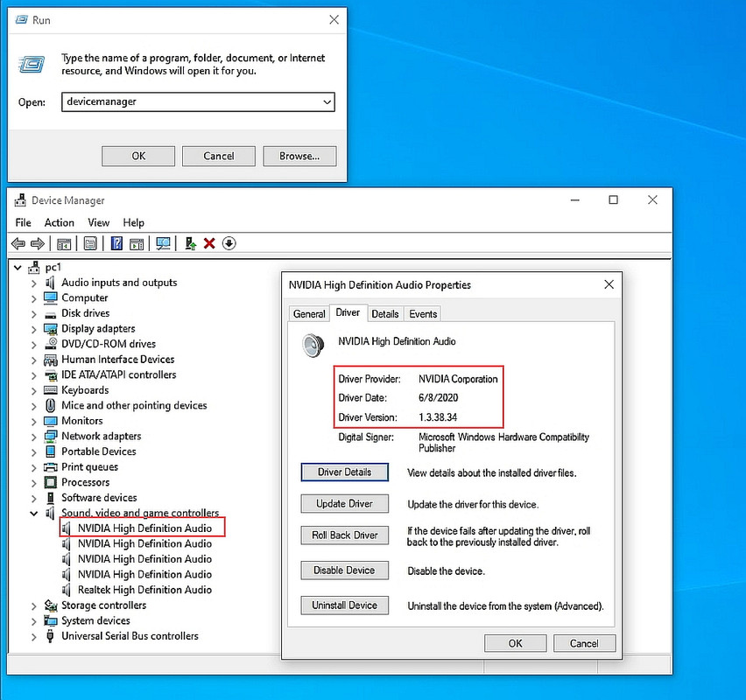Viewport: 746px width, 700px height.
Task: Select the DVD/CD-ROM drives disc icon
Action: tap(51, 343)
